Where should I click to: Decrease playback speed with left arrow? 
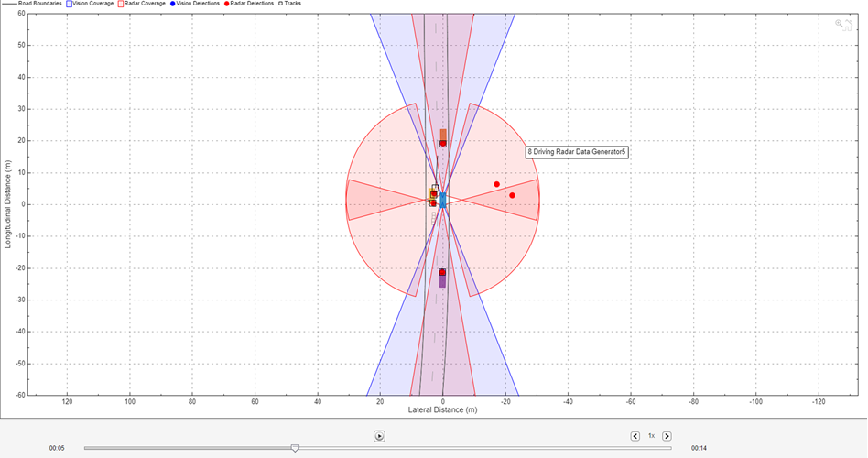click(635, 436)
